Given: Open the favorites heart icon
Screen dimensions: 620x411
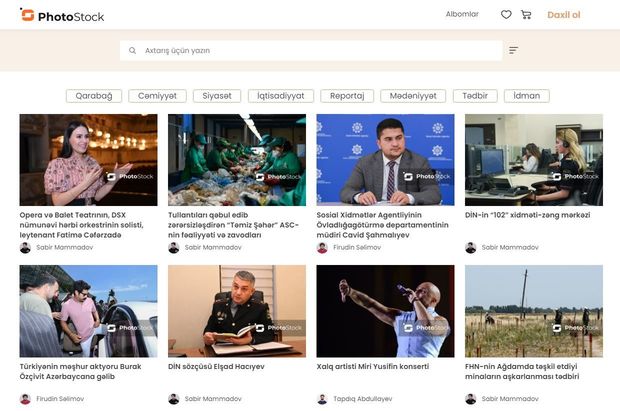Looking at the screenshot, I should (x=506, y=15).
